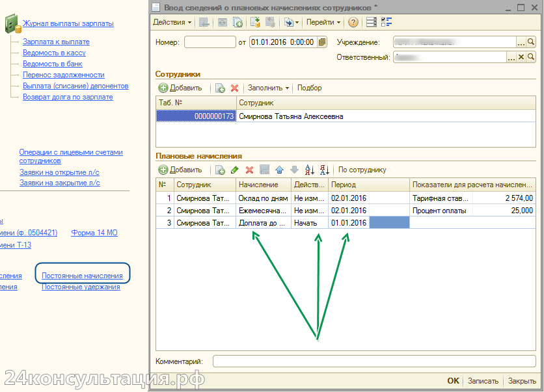Open the Действия dropdown menu
Viewport: 544px width, 392px height.
[172, 22]
